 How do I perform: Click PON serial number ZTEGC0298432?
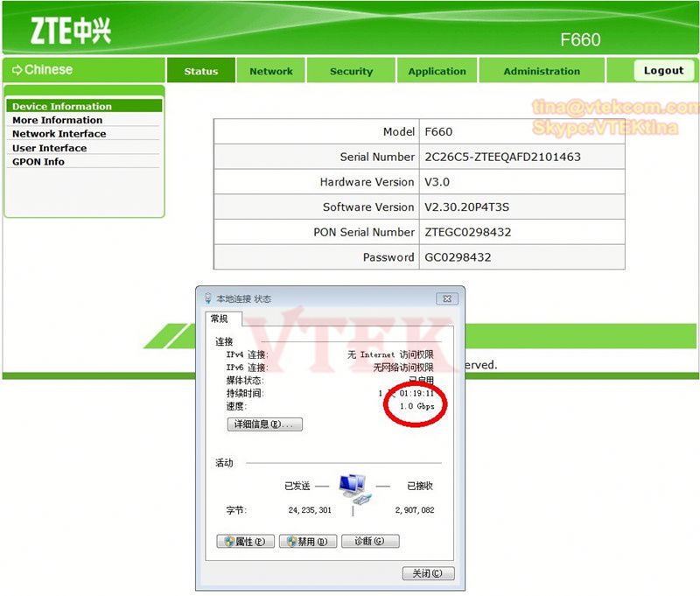point(468,232)
